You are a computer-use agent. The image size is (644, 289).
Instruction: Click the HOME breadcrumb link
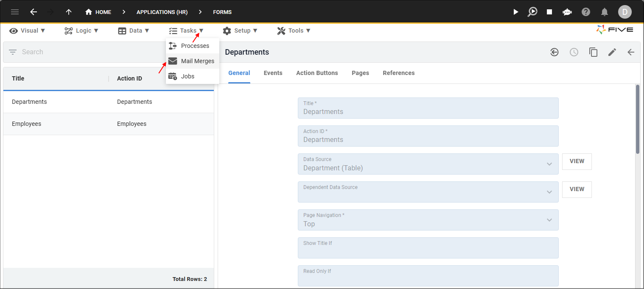[98, 12]
